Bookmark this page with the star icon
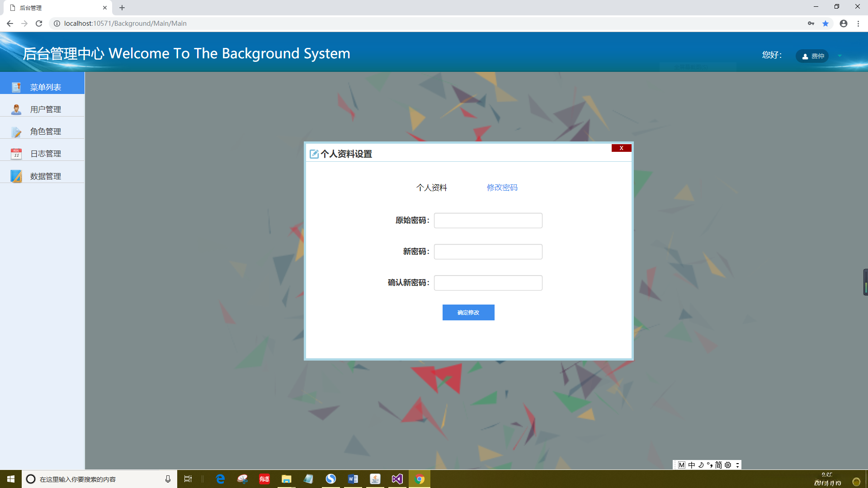 click(x=826, y=23)
